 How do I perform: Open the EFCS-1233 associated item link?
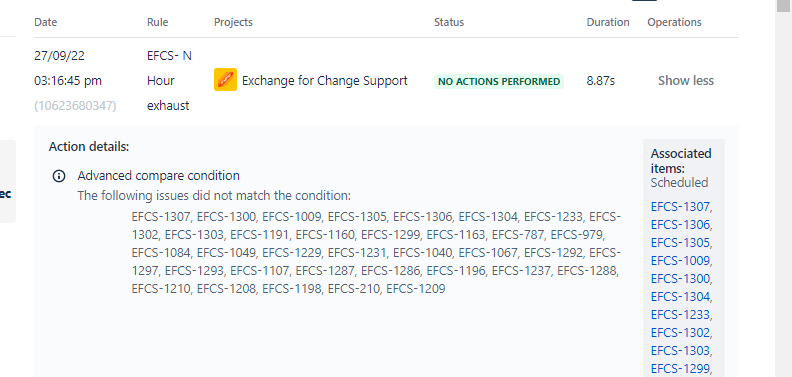tap(681, 315)
